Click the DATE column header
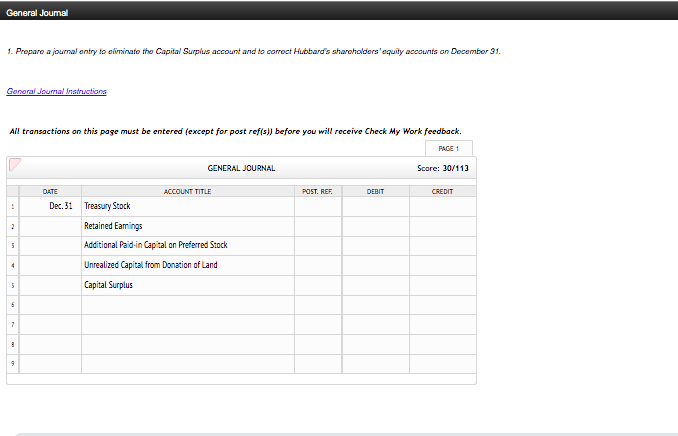 pos(50,191)
